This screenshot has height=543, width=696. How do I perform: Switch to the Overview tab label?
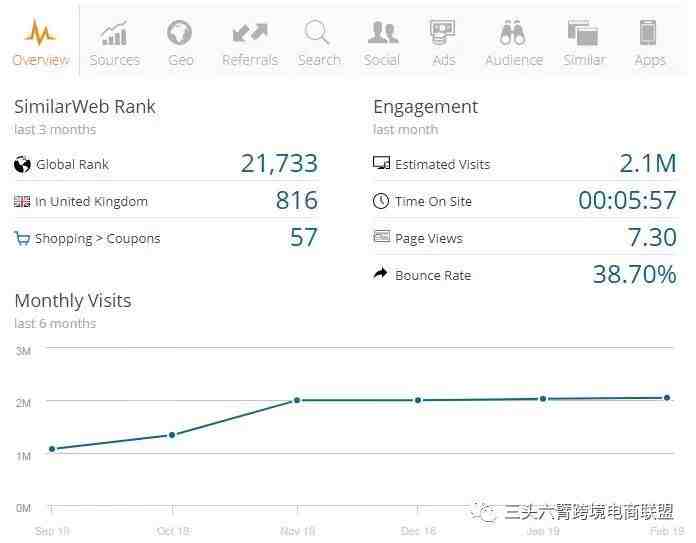coord(40,60)
